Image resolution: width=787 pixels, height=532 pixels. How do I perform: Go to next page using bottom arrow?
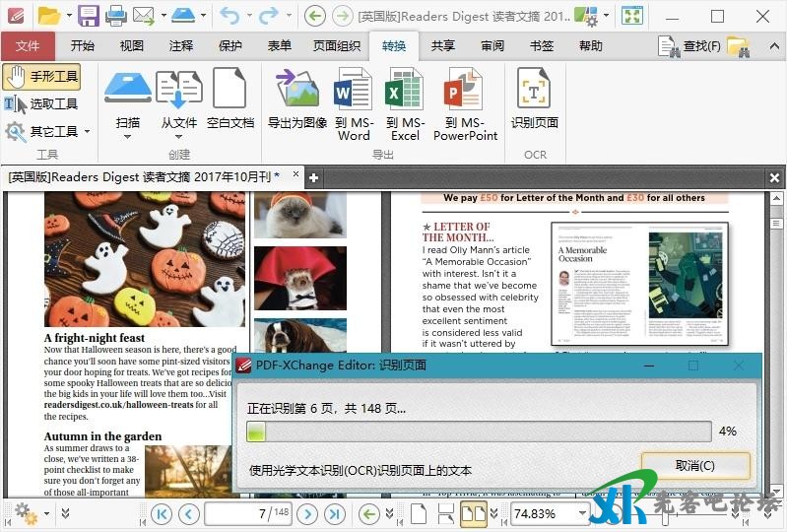click(308, 513)
